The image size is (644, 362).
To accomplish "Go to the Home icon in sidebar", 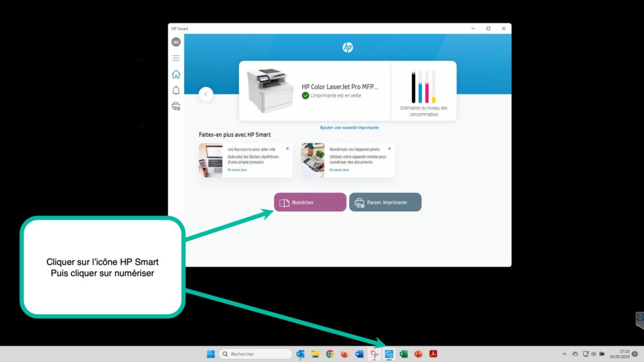I will pyautogui.click(x=176, y=74).
